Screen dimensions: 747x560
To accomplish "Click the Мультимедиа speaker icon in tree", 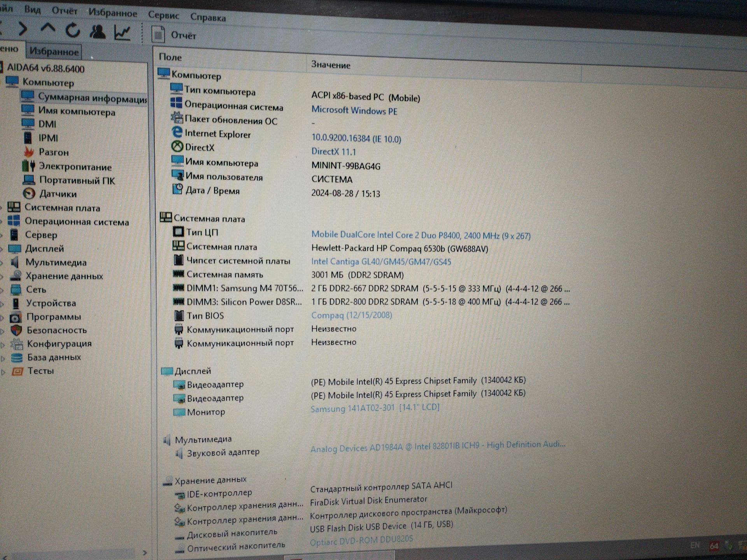I will (15, 262).
